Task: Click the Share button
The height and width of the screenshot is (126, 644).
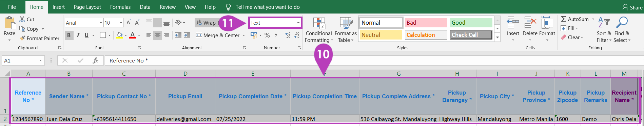Action: pyautogui.click(x=632, y=7)
